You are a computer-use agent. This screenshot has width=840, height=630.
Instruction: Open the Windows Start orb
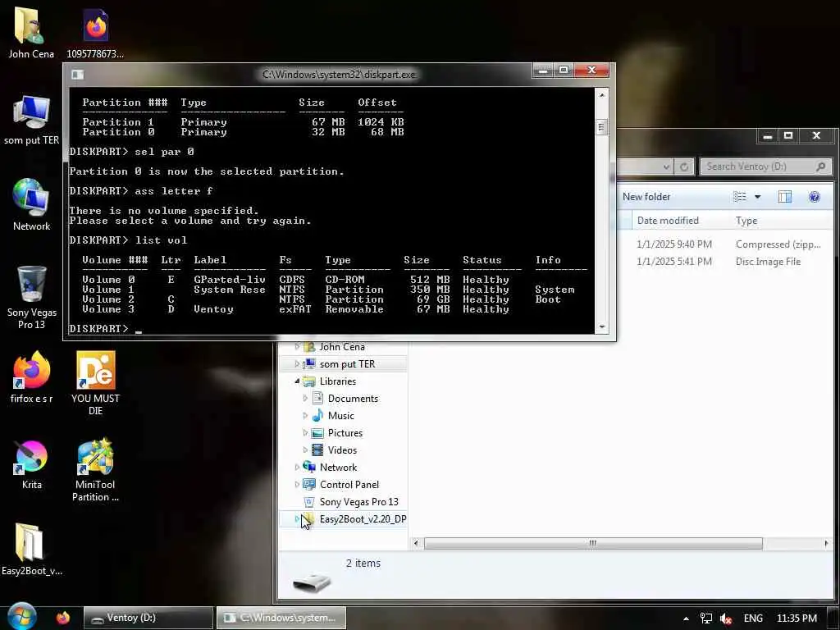(x=21, y=617)
